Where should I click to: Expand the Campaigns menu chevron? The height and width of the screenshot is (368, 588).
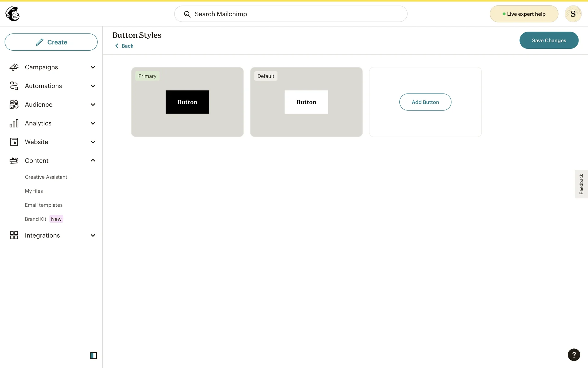(93, 67)
